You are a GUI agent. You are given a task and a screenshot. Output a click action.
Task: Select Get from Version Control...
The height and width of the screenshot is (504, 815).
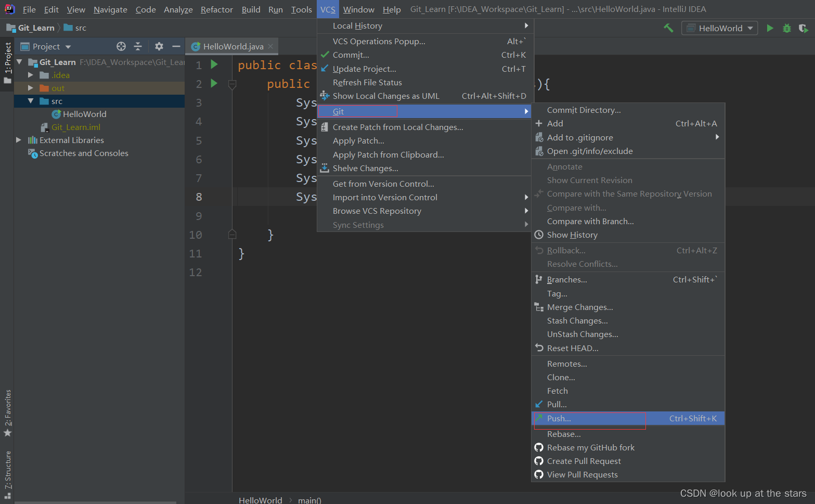click(x=424, y=184)
